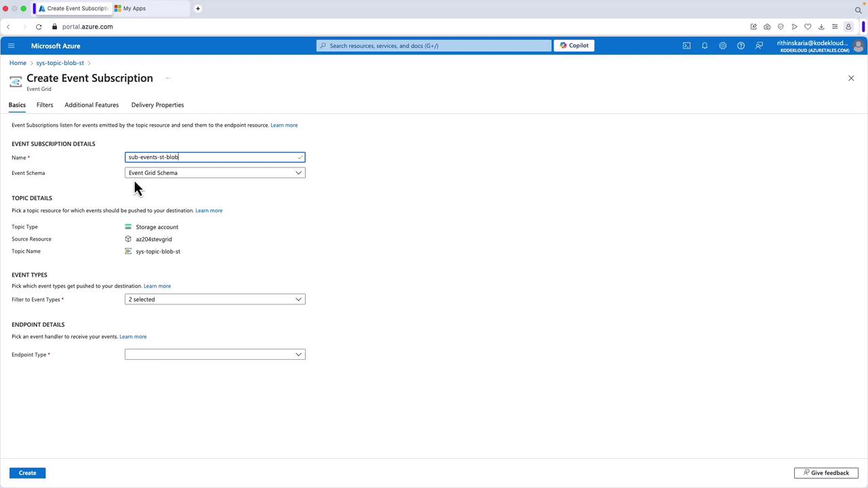Open Learn more link under Endpoint Details
Image resolution: width=868 pixels, height=488 pixels.
[x=133, y=337]
